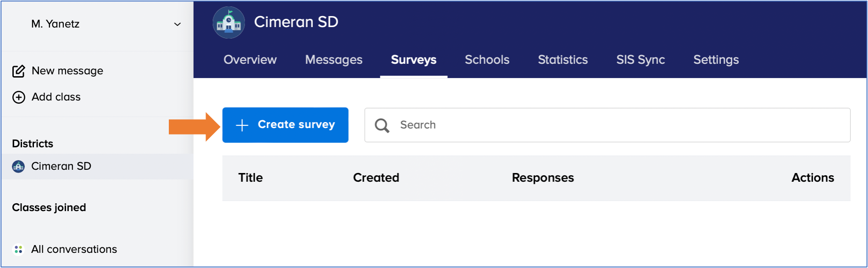Click the magnifying glass search icon

point(382,125)
